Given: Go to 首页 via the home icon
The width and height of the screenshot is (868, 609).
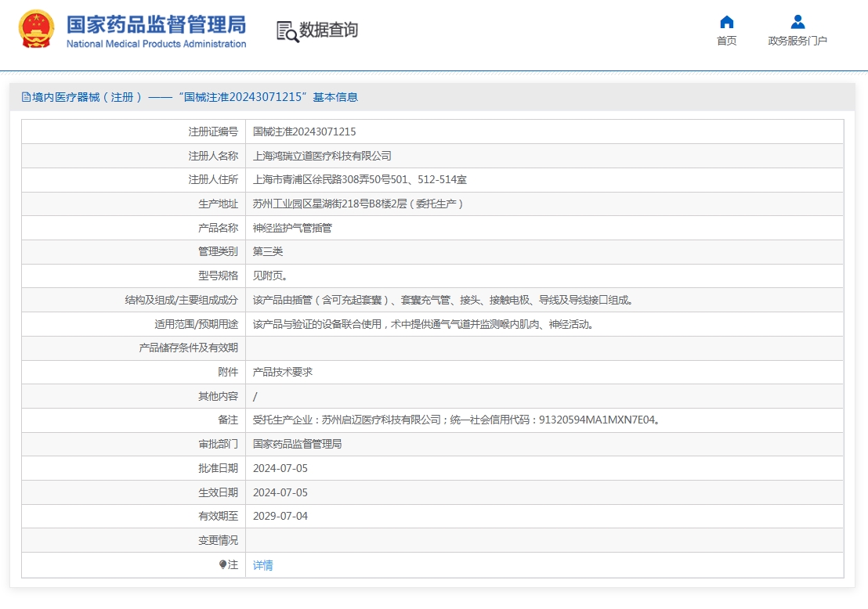Looking at the screenshot, I should (726, 22).
